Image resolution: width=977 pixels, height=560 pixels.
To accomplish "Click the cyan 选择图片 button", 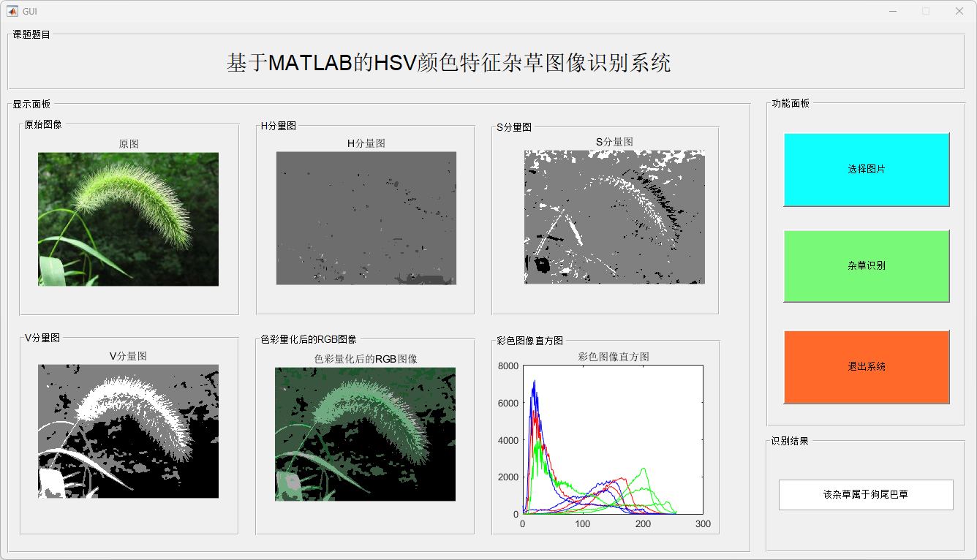I will [866, 170].
